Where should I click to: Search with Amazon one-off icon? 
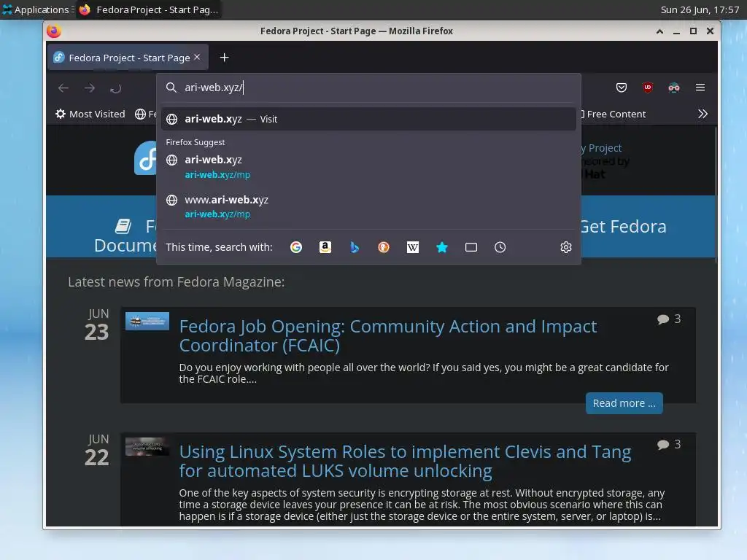tap(325, 247)
